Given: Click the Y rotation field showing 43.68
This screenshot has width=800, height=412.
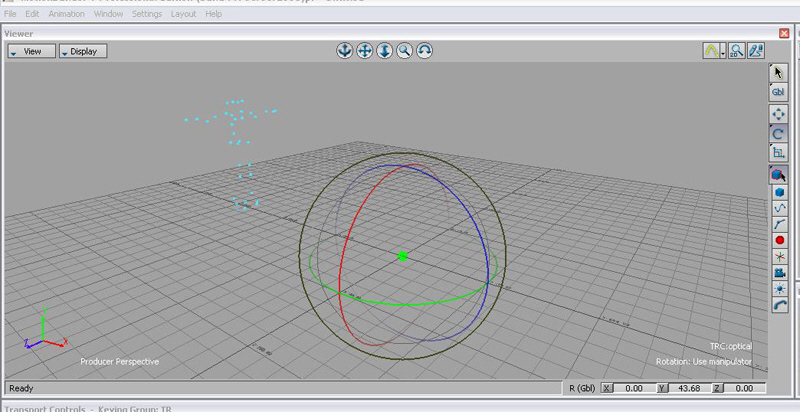Looking at the screenshot, I should [689, 388].
